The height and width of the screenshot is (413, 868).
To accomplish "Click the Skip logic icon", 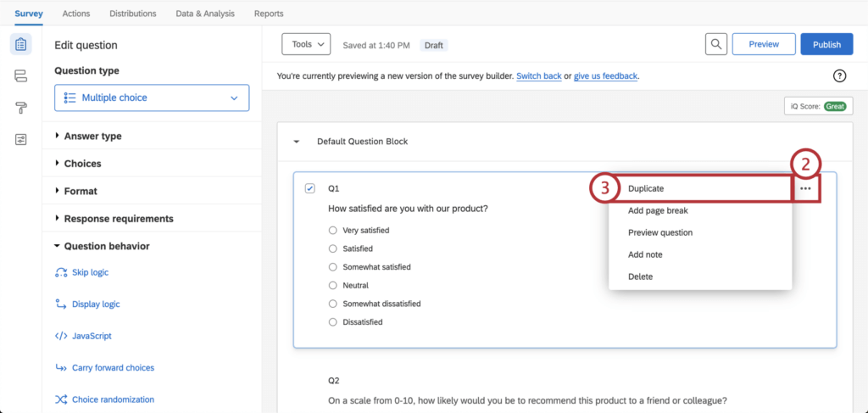I will coord(61,272).
